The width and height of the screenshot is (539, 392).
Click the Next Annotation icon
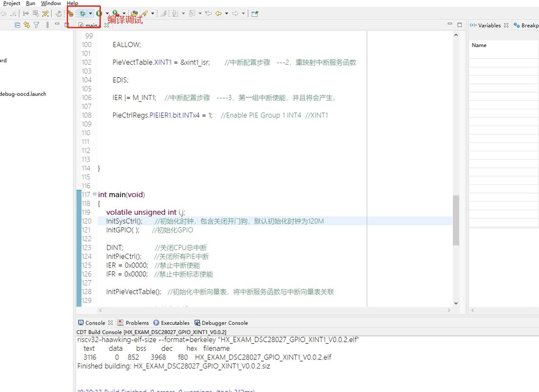point(175,14)
